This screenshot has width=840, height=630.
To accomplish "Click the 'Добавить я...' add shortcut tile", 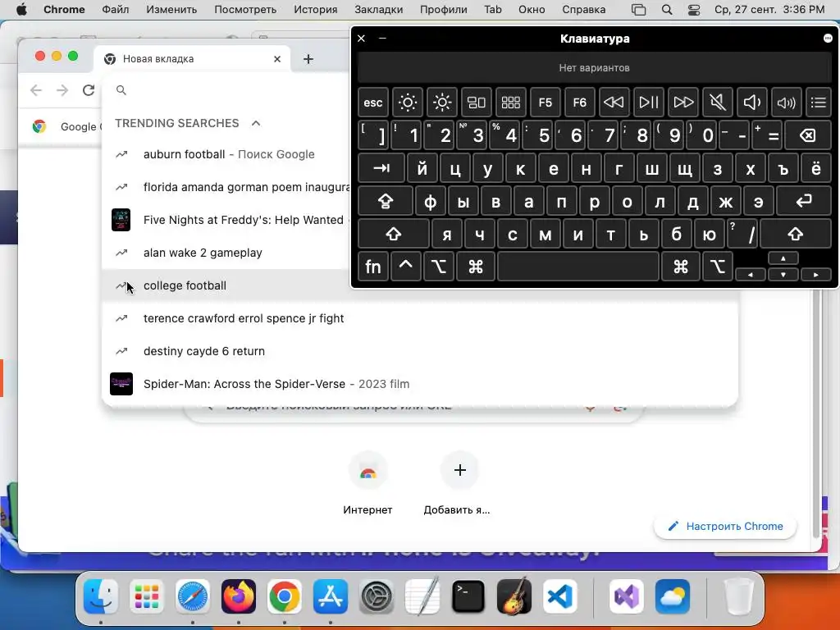I will point(457,484).
